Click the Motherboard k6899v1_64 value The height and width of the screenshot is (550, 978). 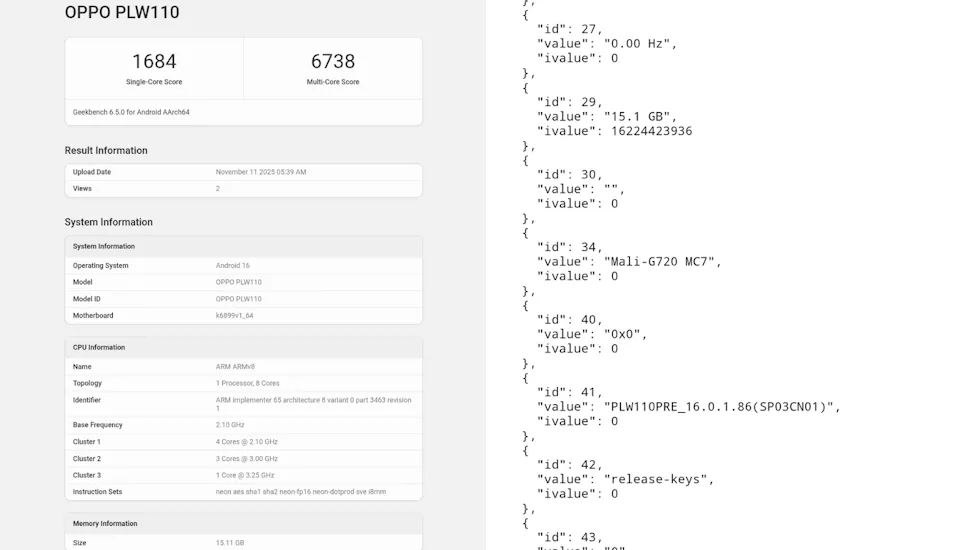[x=236, y=316]
